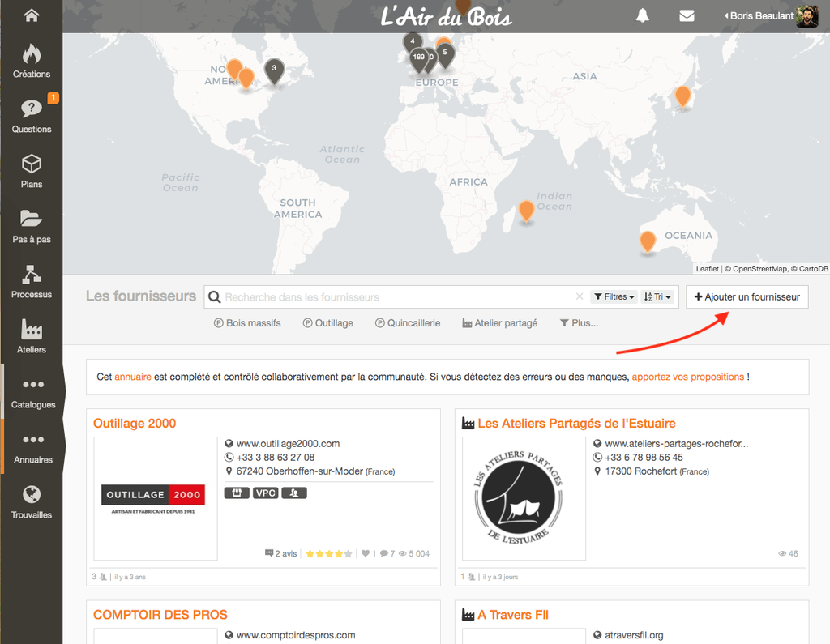Open messages via the envelope icon
830x644 pixels.
[x=687, y=16]
